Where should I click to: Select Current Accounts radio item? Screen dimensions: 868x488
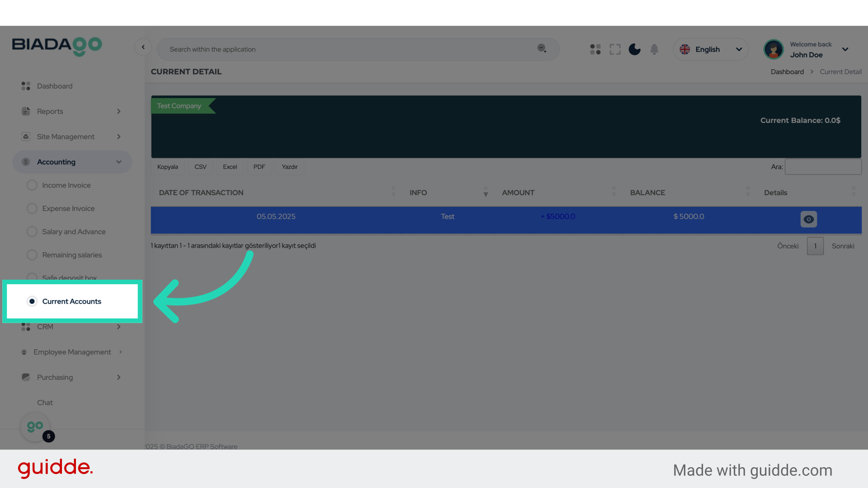click(71, 301)
